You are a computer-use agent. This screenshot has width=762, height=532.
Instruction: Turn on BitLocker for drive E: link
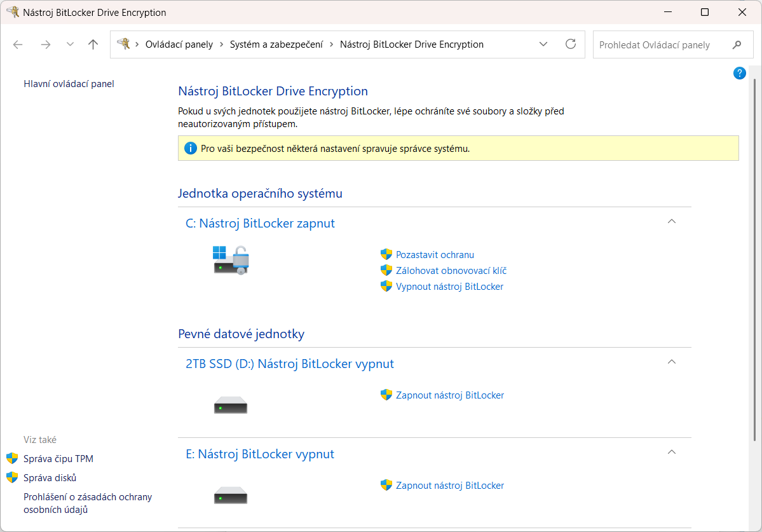coord(450,486)
